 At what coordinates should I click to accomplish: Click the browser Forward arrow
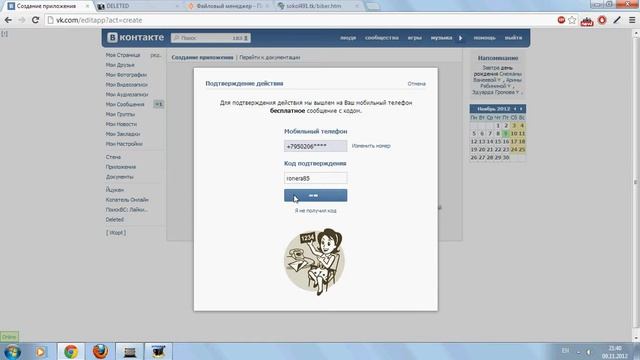coord(22,20)
